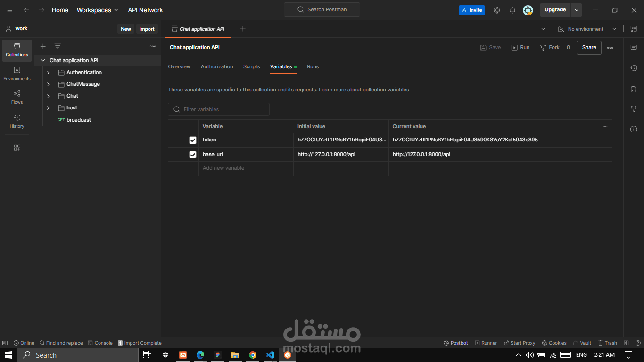Click the New button in sidebar

click(126, 29)
